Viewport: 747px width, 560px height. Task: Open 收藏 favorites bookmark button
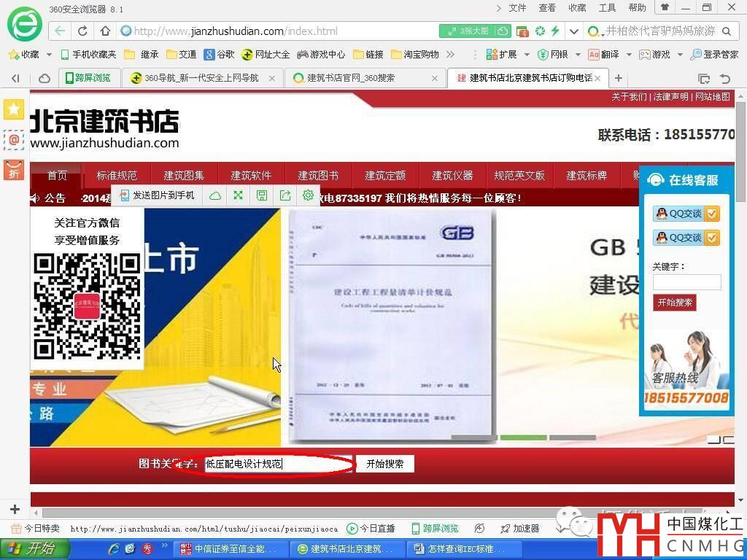pos(24,54)
